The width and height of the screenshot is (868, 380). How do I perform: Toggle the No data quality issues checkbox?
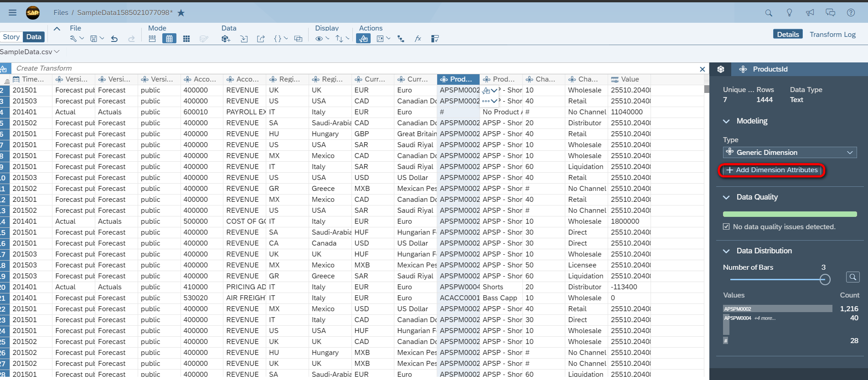726,226
